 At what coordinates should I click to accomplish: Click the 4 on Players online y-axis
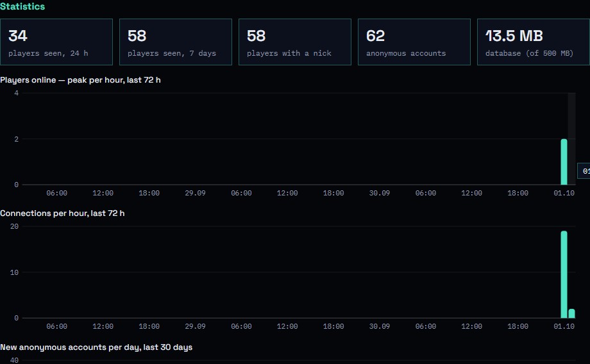click(16, 93)
